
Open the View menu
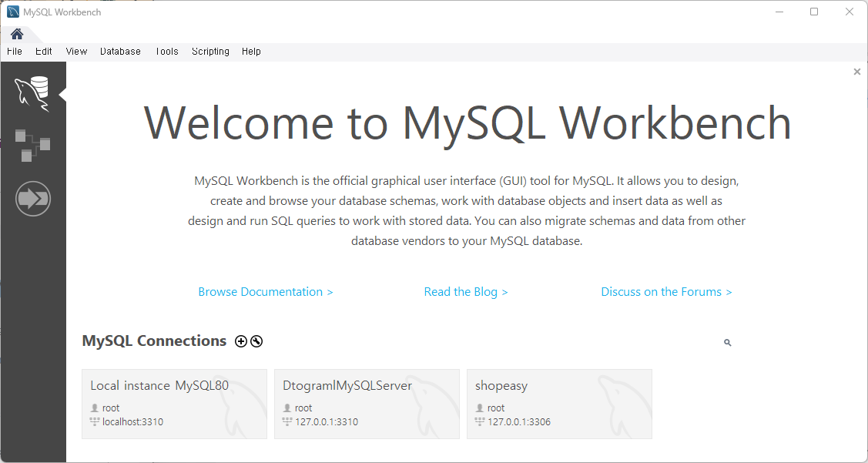click(76, 52)
